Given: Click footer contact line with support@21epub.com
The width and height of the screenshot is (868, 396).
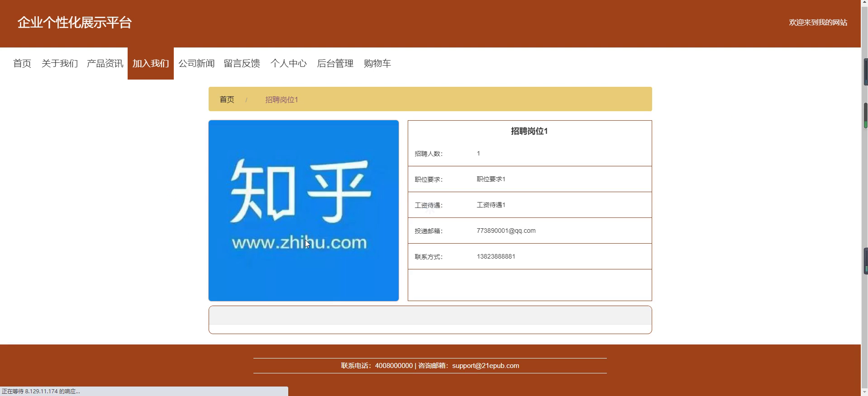Looking at the screenshot, I should [x=430, y=366].
